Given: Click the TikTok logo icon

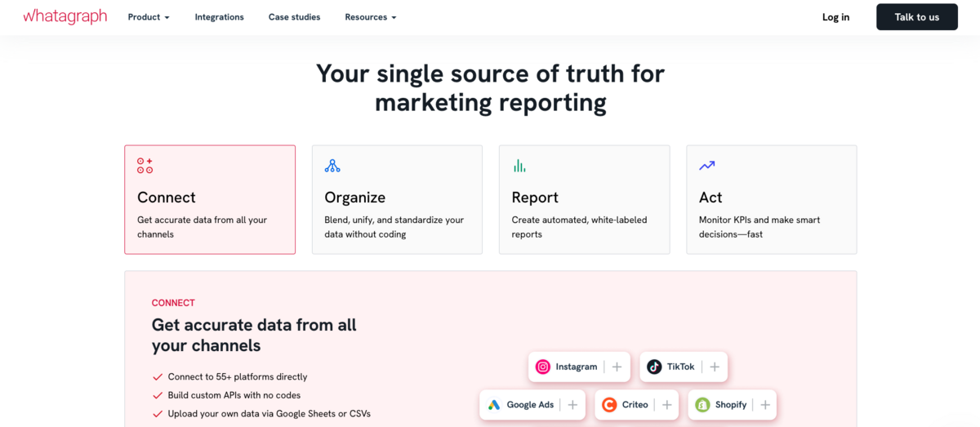Looking at the screenshot, I should click(654, 367).
